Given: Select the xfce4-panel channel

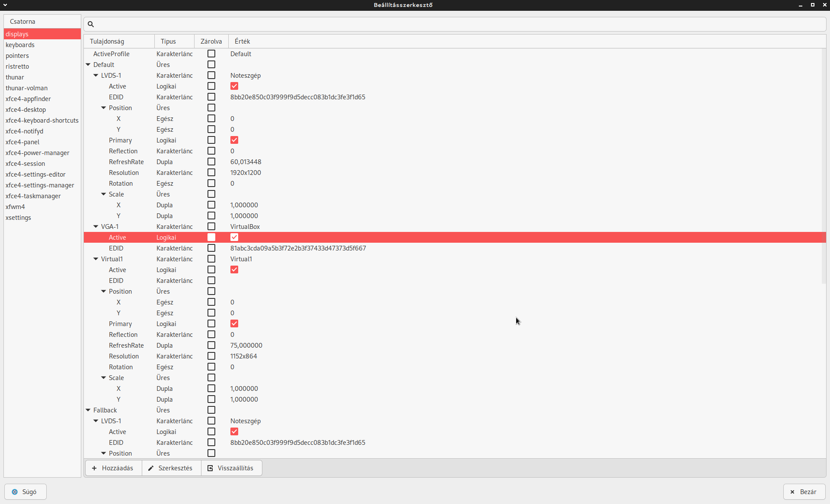Looking at the screenshot, I should tap(42, 142).
